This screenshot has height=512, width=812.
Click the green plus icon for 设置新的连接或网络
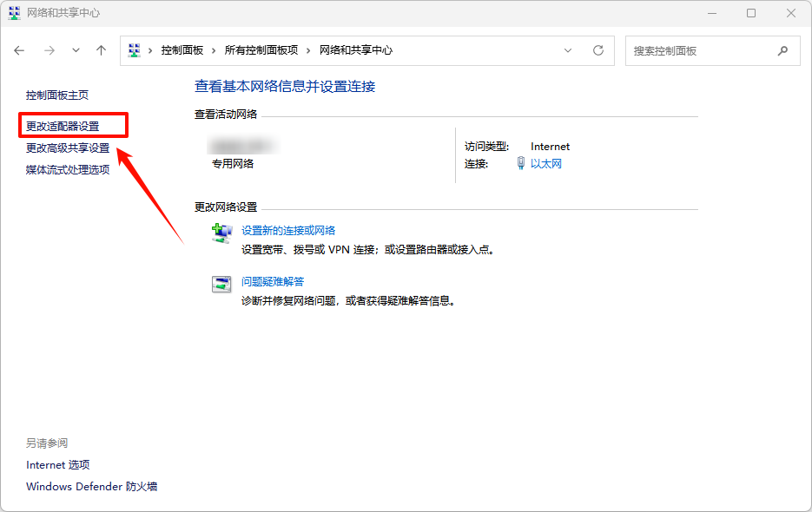[221, 230]
